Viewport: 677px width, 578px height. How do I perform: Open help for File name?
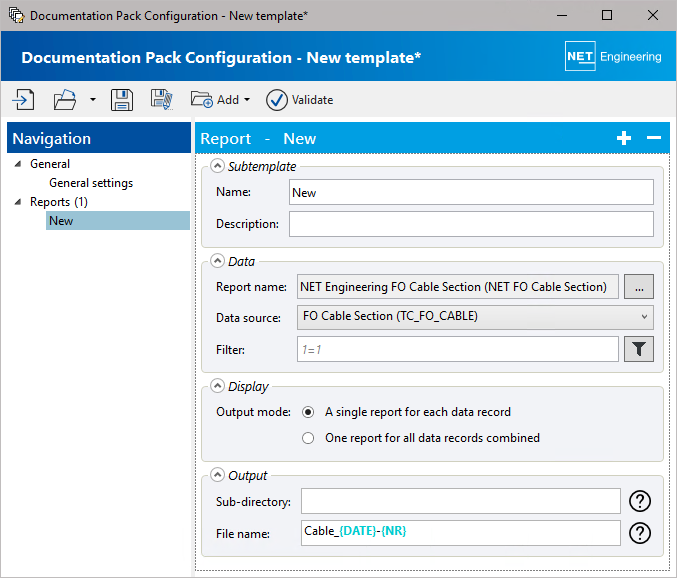tap(640, 533)
